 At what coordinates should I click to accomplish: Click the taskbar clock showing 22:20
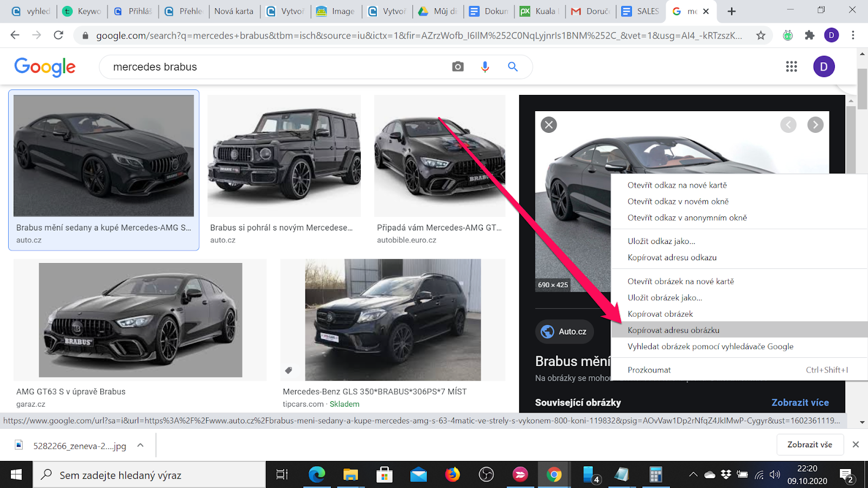point(807,475)
